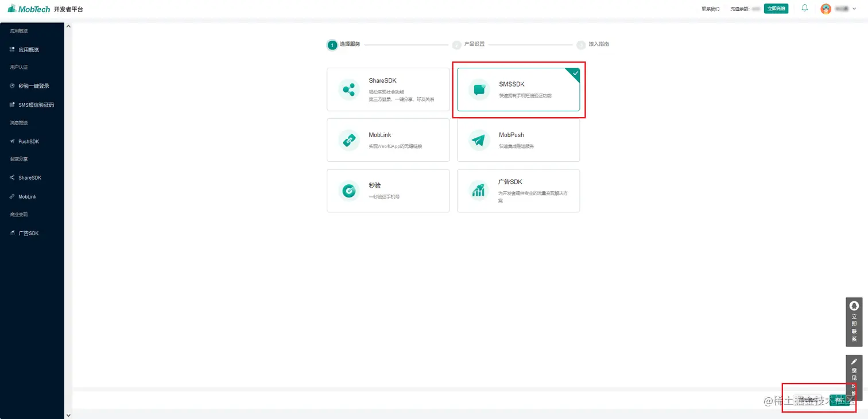Select the 广告SDK service card
Screen dimensions: 868x419
point(518,191)
